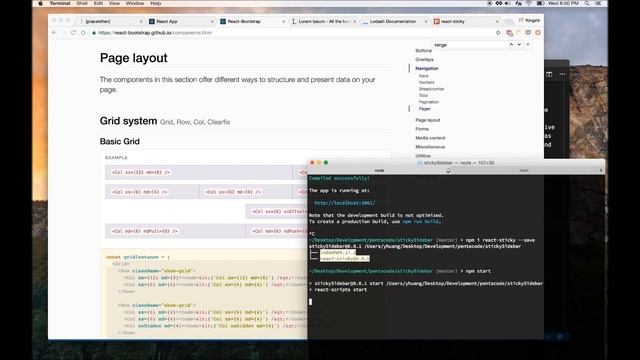This screenshot has height=360, width=640.
Task: Open Media content in sidebar
Action: click(x=430, y=138)
